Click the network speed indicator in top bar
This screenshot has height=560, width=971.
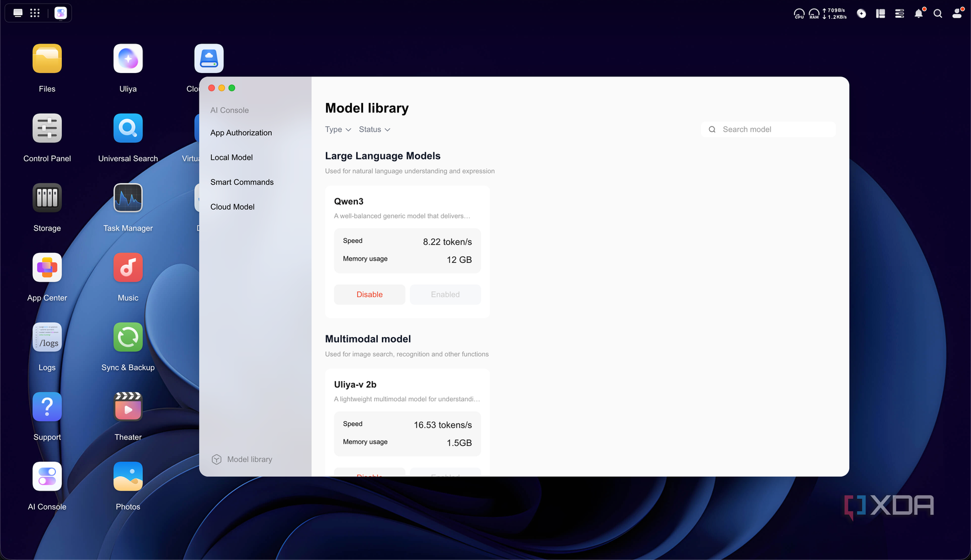click(834, 14)
